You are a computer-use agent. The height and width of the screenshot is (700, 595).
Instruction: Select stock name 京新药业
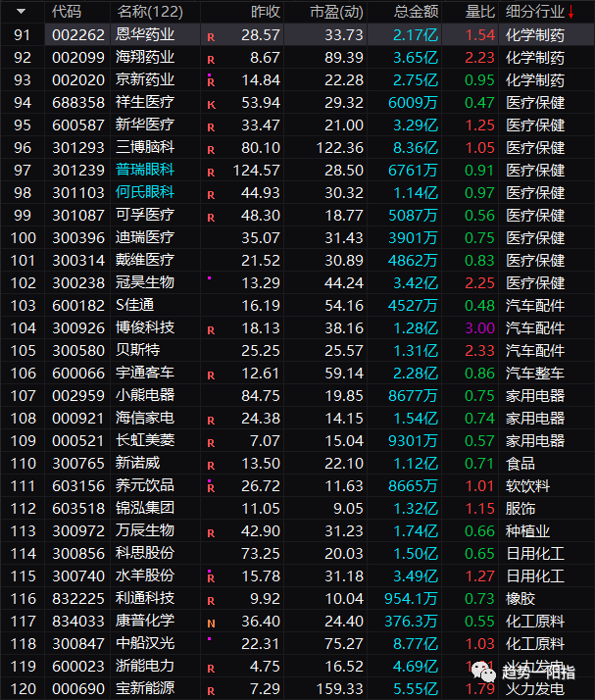[145, 79]
